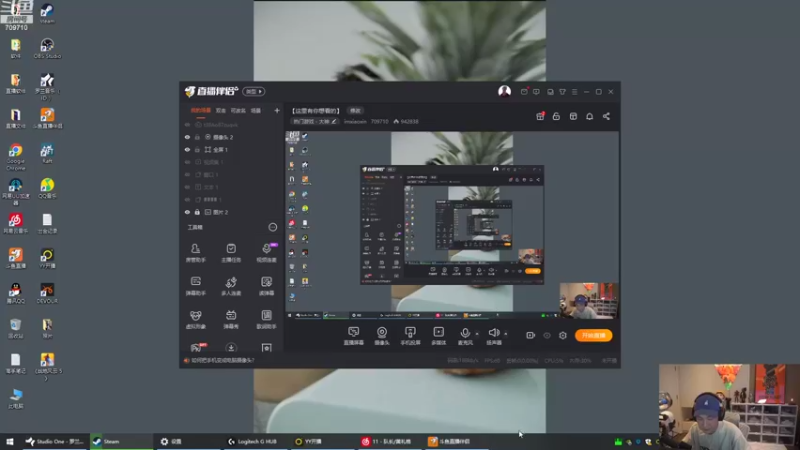
Task: Open the layout box icon beside bell
Action: pyautogui.click(x=573, y=116)
